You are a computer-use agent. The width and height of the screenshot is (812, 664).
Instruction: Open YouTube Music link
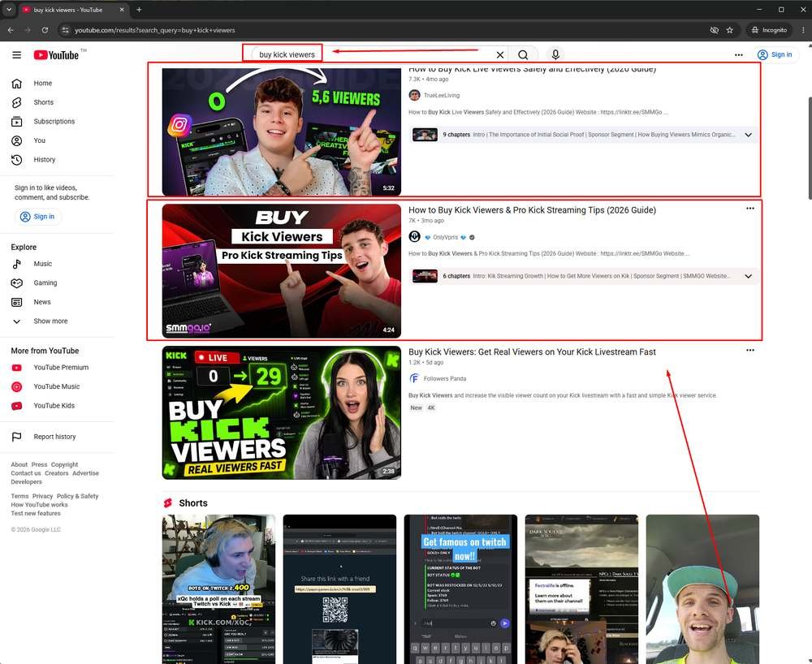(x=57, y=386)
